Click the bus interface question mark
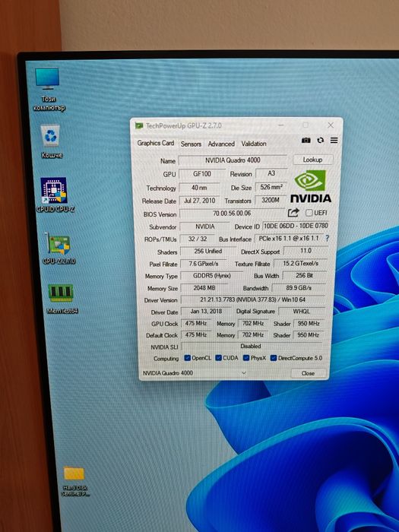The image size is (399, 532). (x=327, y=238)
